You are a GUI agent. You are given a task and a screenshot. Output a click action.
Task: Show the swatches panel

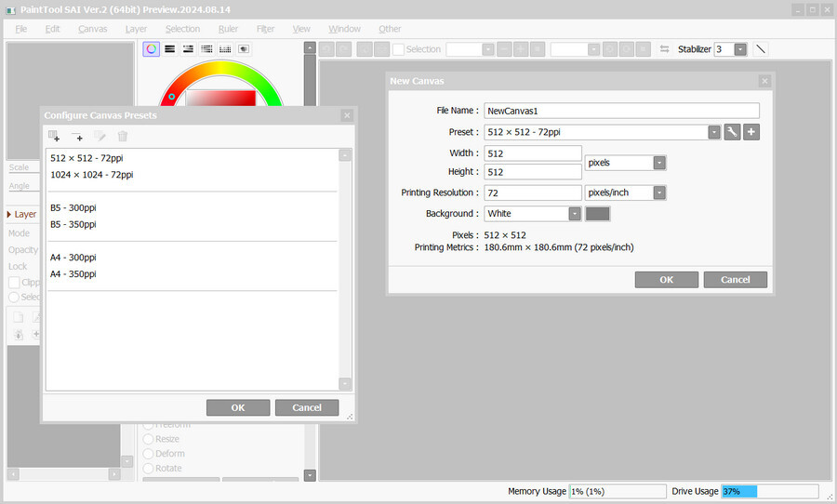tap(225, 49)
